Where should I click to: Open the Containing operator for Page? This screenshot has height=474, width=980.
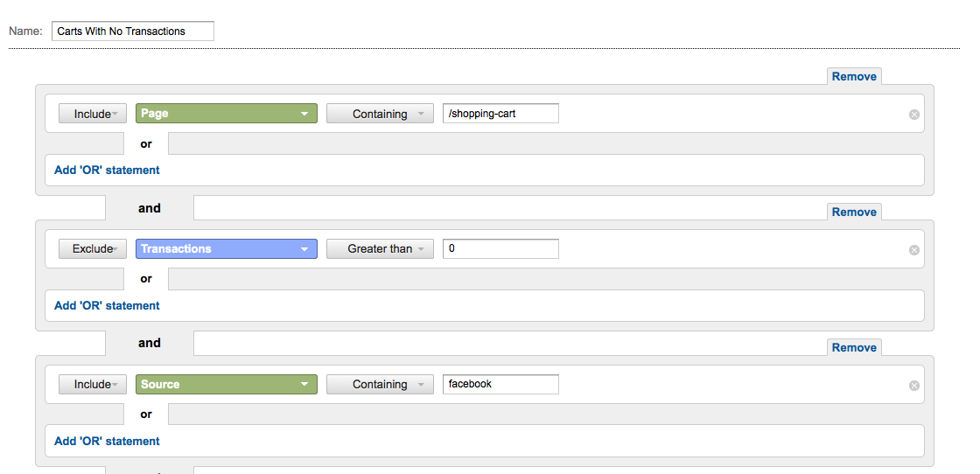[x=380, y=114]
